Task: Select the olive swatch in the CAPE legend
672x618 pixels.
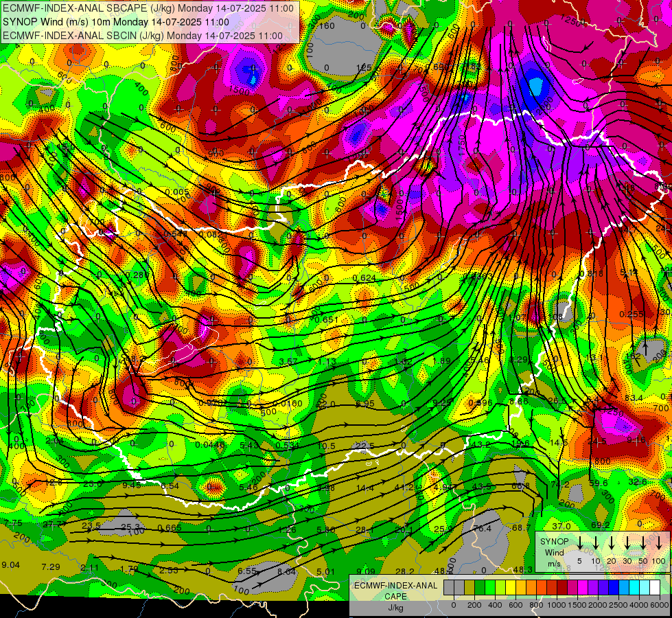Action: 470,588
